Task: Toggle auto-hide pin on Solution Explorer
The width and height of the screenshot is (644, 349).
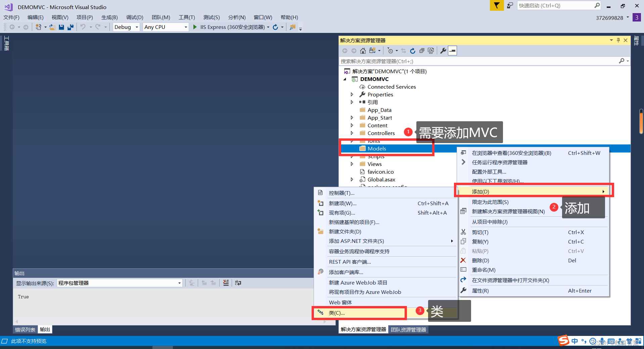Action: [x=618, y=40]
